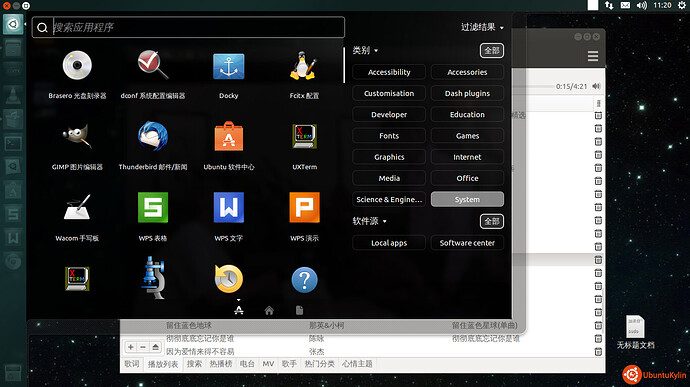
Task: Click playback progress bar in music player
Action: pos(532,86)
